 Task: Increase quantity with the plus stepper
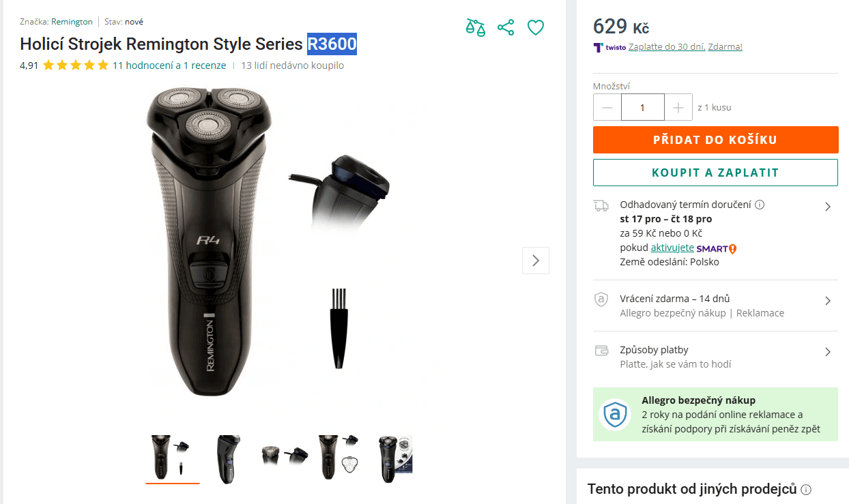[678, 107]
